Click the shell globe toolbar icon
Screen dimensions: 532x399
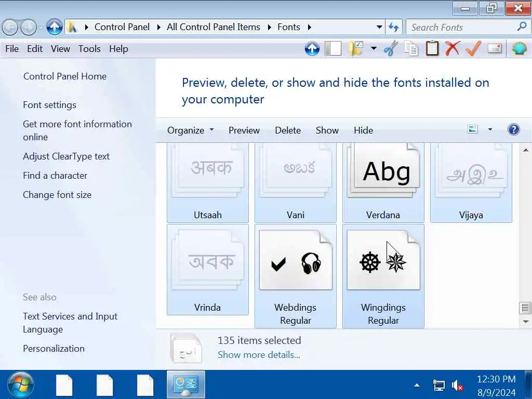(x=519, y=48)
